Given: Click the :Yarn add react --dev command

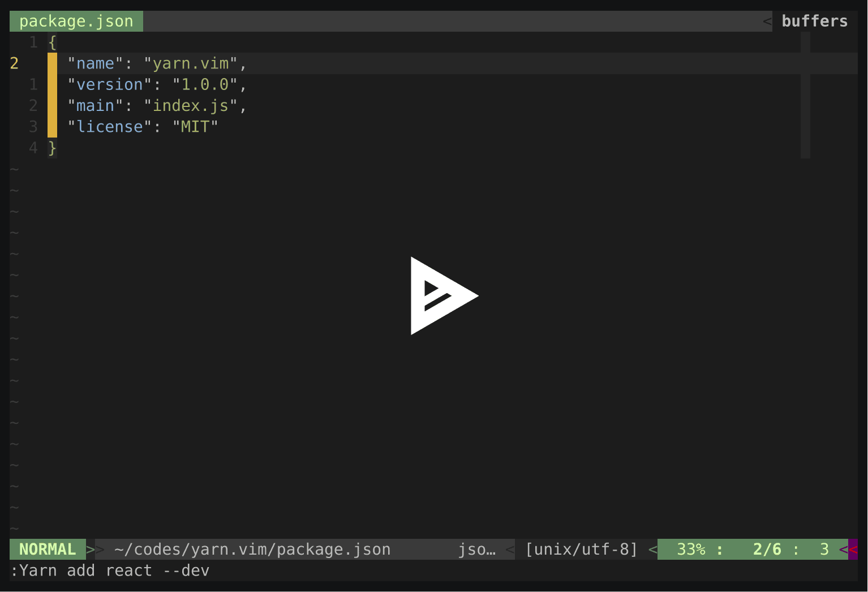Looking at the screenshot, I should (110, 570).
